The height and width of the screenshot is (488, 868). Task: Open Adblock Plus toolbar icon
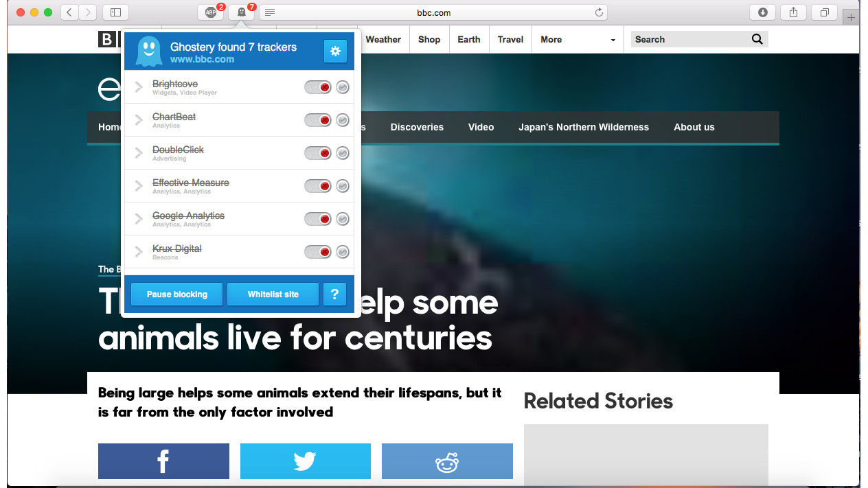[x=211, y=12]
